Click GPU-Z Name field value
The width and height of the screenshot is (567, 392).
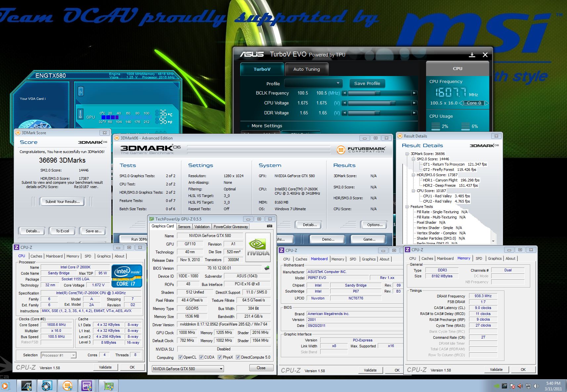point(210,236)
